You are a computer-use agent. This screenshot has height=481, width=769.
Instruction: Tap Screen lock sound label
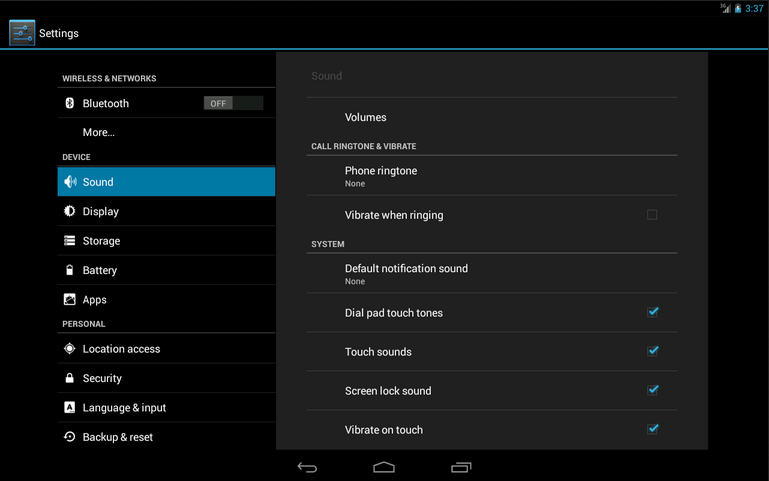coord(388,391)
